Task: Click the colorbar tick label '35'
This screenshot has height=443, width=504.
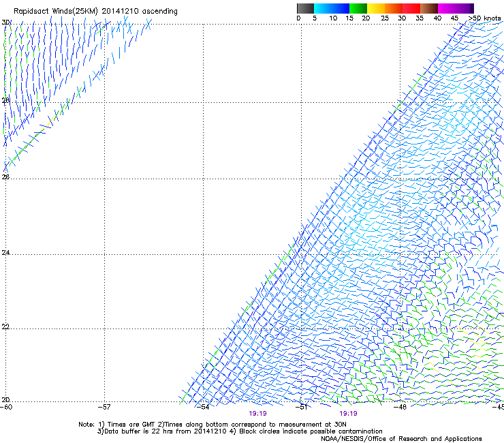Action: point(420,18)
